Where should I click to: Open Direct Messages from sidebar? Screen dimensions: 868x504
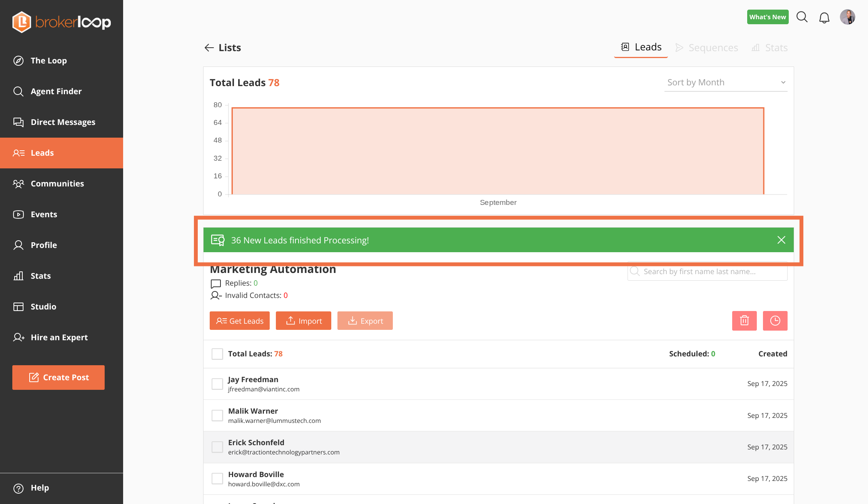tap(63, 122)
